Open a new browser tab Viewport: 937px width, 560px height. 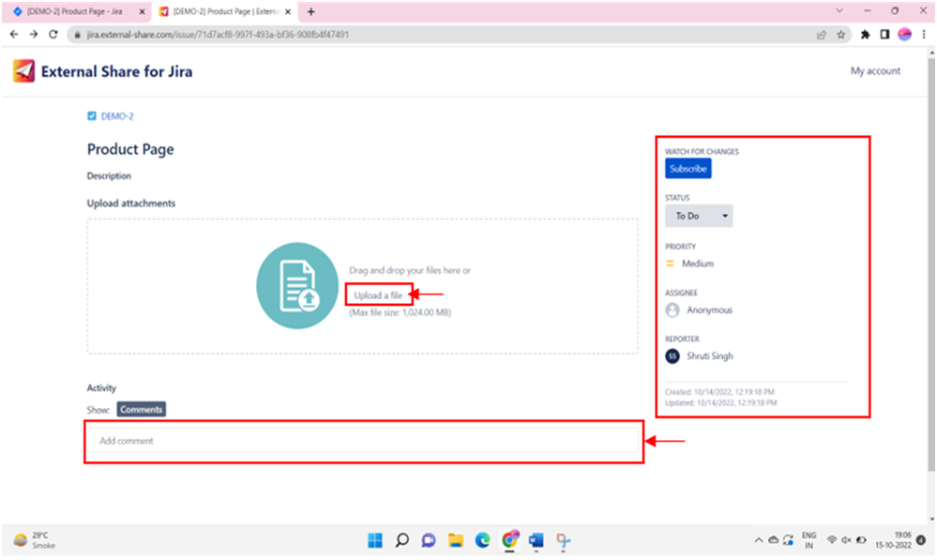coord(310,11)
